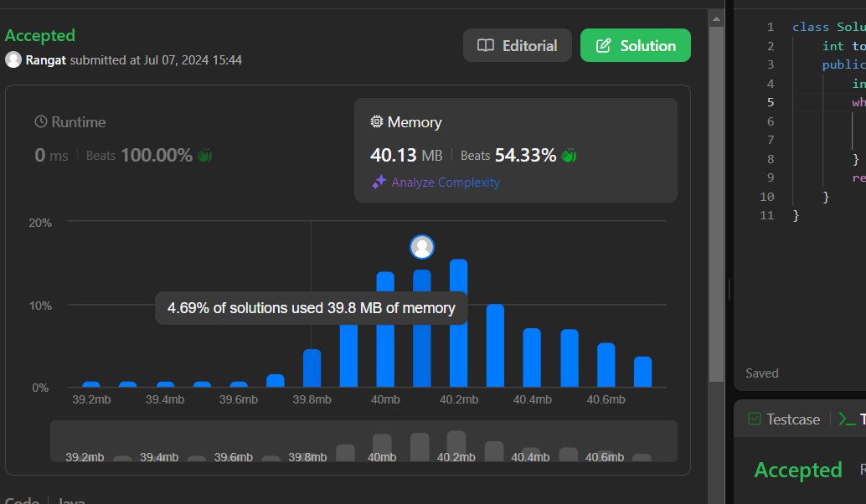Click the panel divider handle beside code editor
This screenshot has height=504, width=866.
pos(729,290)
